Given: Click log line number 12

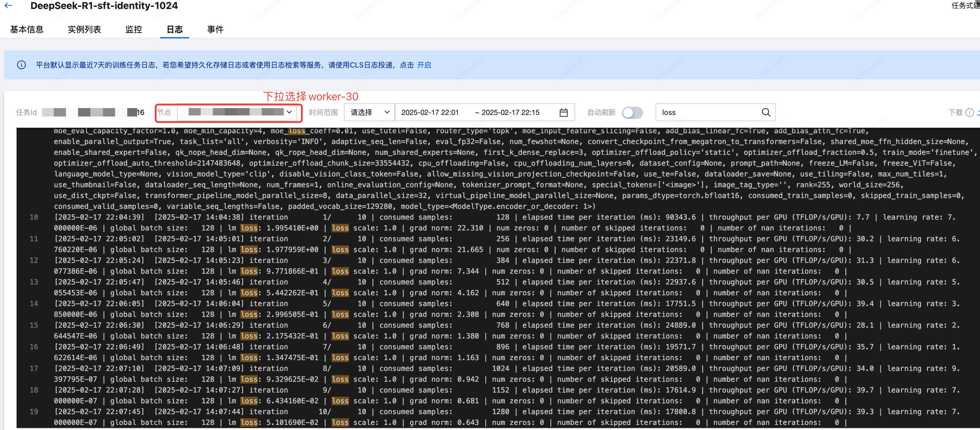Looking at the screenshot, I should point(34,260).
